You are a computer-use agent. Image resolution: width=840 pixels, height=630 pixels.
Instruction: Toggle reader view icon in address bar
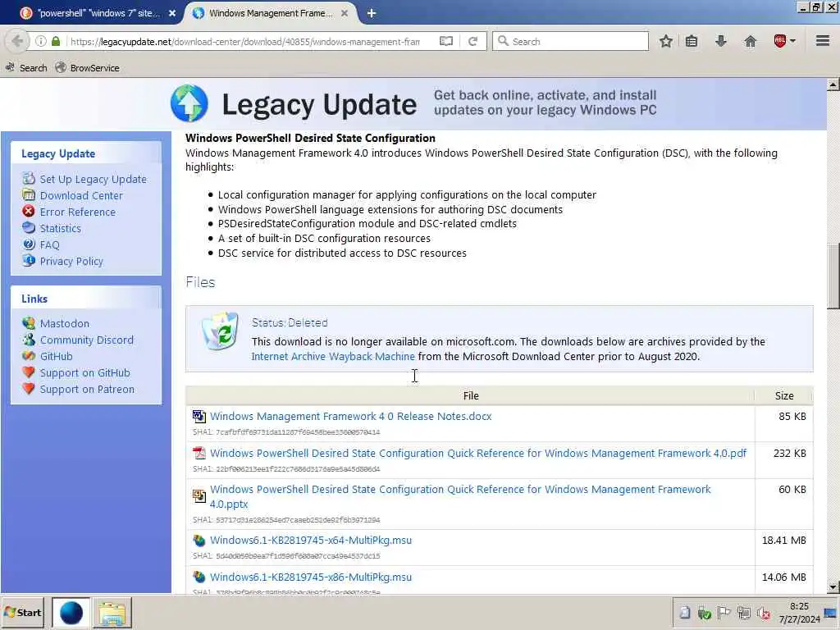coord(445,41)
